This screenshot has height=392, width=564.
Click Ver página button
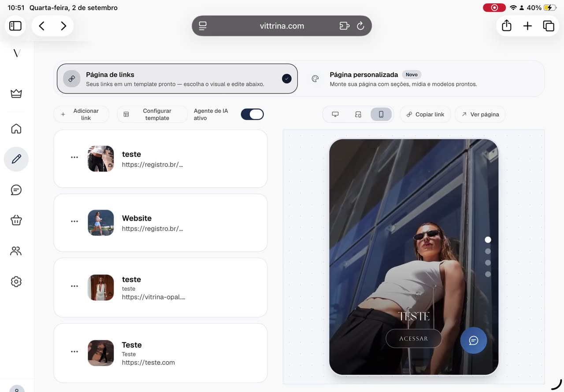pyautogui.click(x=480, y=115)
